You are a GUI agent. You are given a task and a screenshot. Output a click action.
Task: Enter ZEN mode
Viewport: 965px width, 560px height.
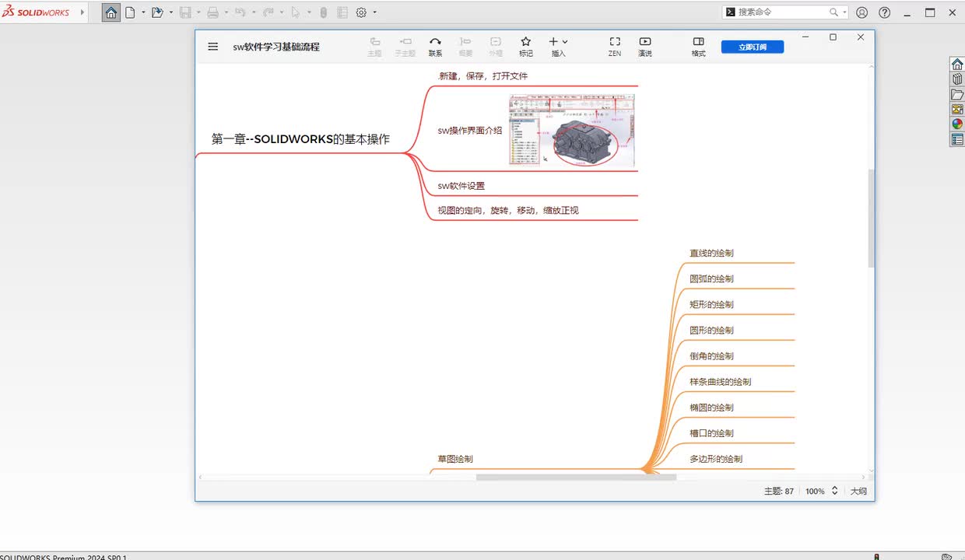(x=615, y=47)
